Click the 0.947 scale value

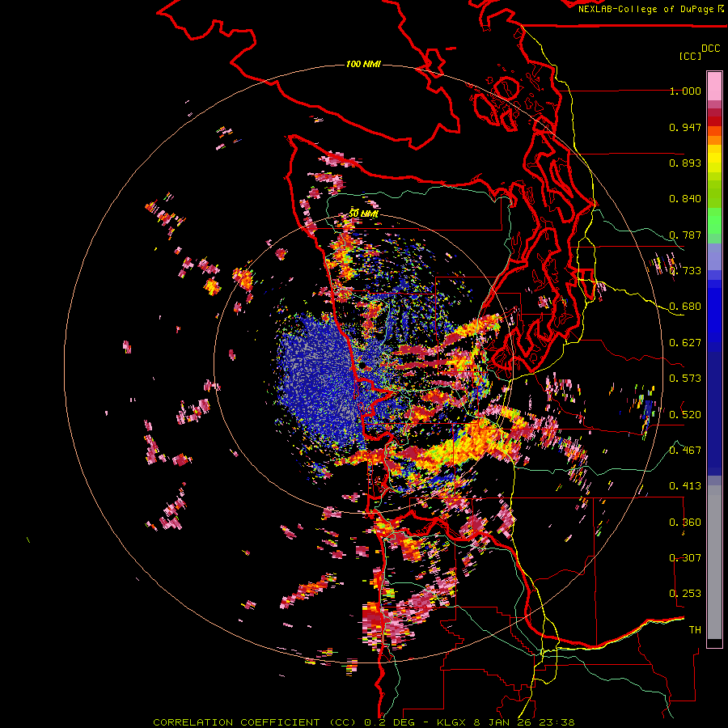coord(685,127)
